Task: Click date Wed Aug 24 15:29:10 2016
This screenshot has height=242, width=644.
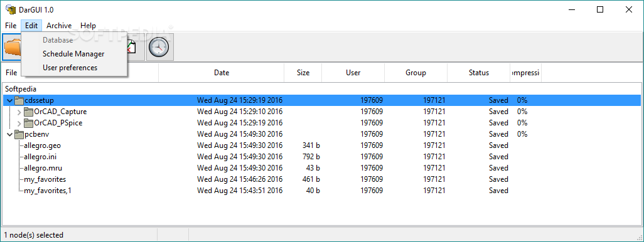Action: click(x=240, y=112)
